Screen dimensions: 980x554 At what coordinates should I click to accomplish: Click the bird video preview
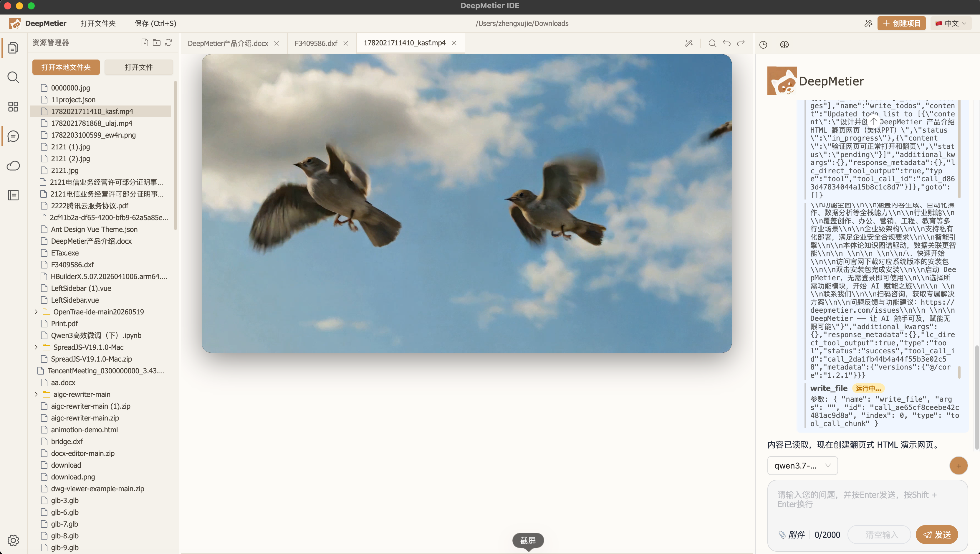(466, 203)
